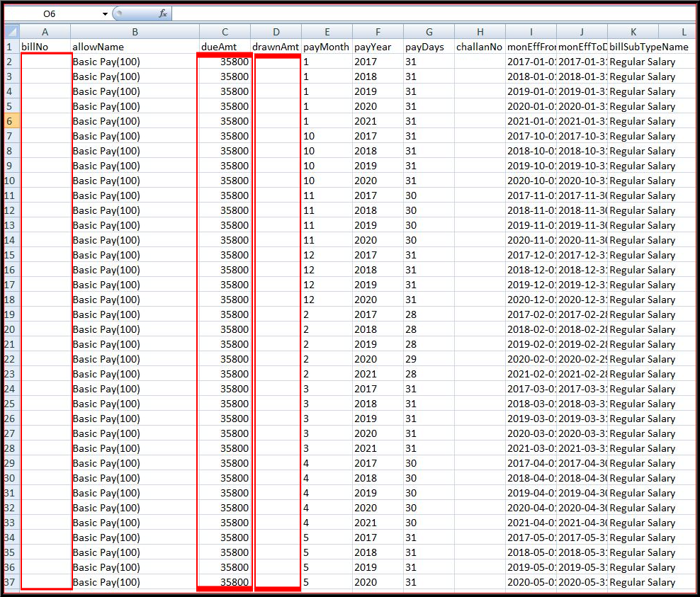Click the Select All corner button
The height and width of the screenshot is (597, 700).
click(x=11, y=32)
